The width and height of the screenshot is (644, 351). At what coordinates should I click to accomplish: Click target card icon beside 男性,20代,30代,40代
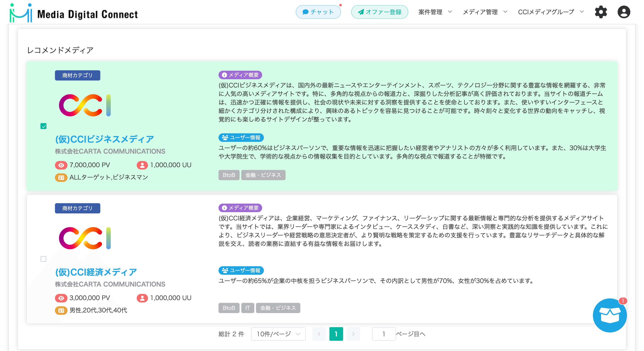61,310
